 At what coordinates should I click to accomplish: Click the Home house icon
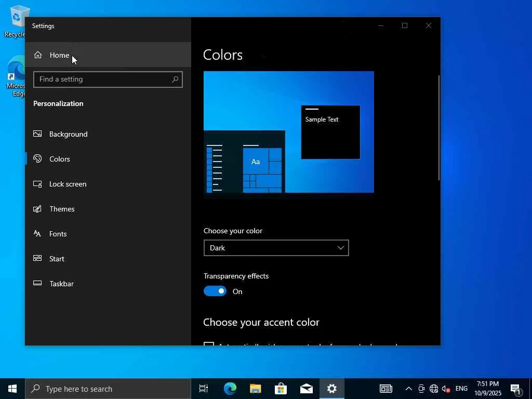[37, 55]
